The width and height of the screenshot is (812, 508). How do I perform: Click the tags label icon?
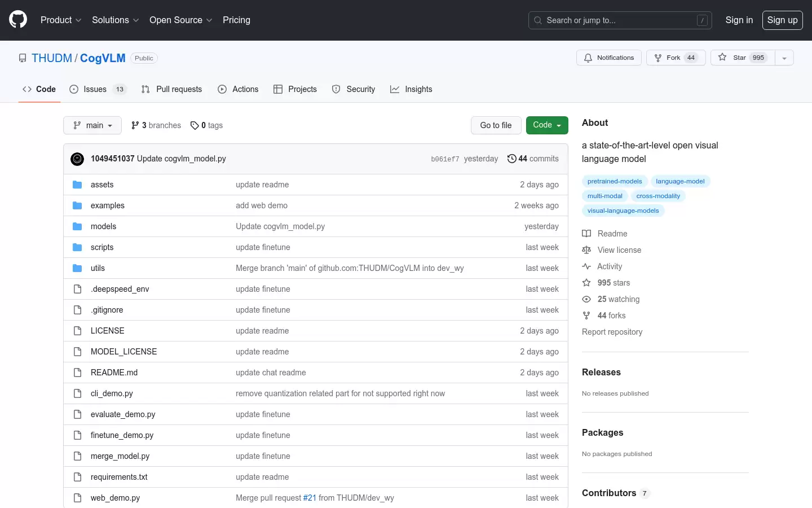[195, 125]
